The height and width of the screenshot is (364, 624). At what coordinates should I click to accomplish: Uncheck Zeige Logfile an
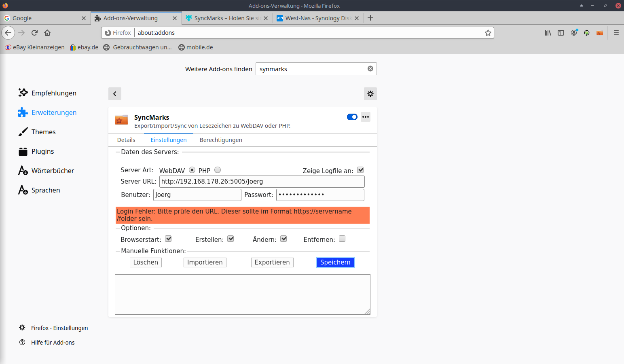360,170
